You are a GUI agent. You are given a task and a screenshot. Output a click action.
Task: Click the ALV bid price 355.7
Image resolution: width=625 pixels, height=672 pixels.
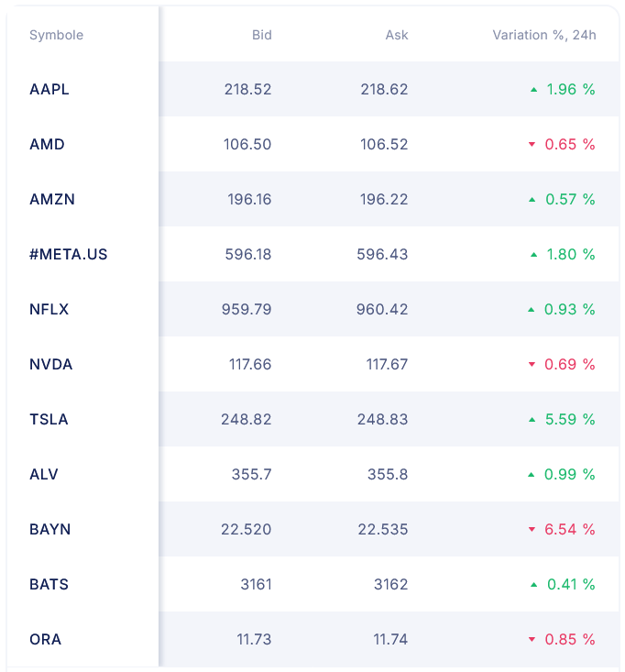click(251, 475)
